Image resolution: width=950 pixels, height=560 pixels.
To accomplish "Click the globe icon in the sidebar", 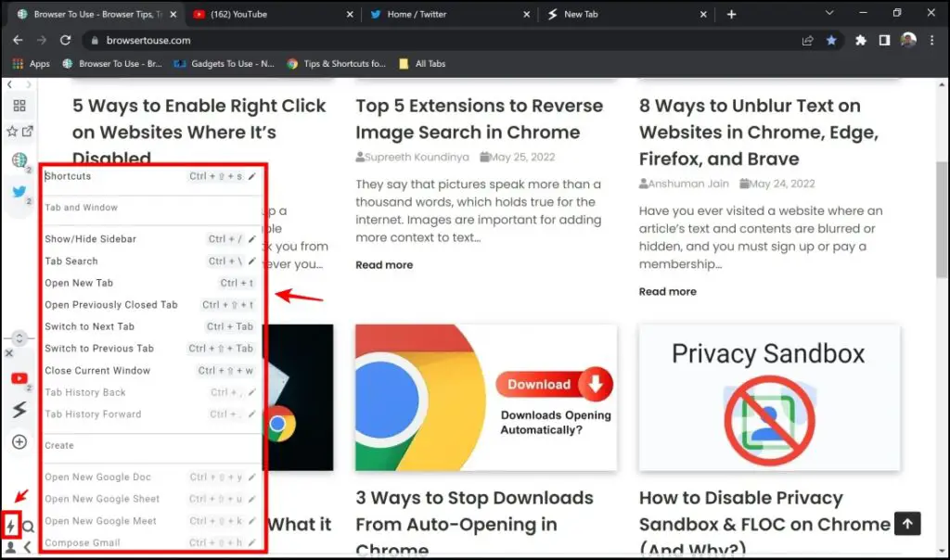I will tap(20, 159).
